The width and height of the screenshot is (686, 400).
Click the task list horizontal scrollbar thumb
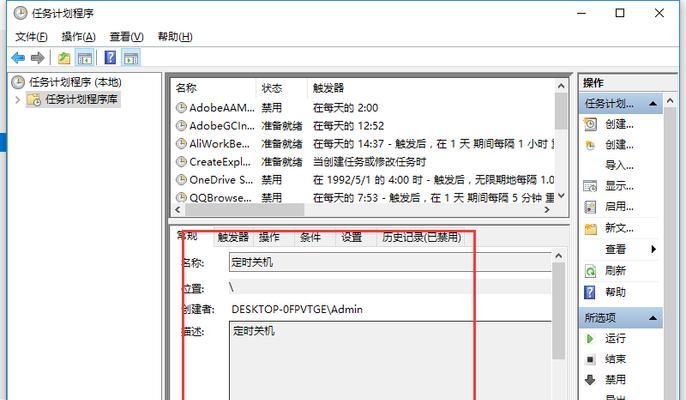[x=245, y=210]
